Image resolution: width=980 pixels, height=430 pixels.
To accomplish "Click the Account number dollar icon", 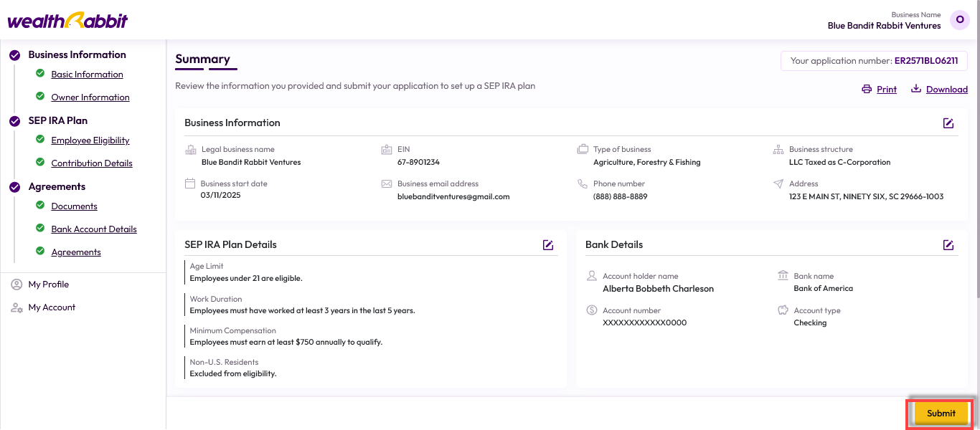I will pos(592,310).
